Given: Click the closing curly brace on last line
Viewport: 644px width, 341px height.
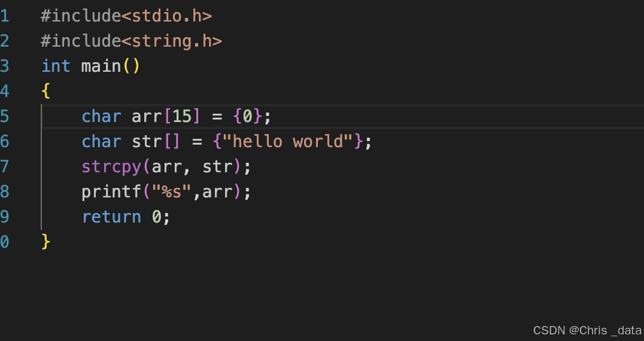Looking at the screenshot, I should coord(45,242).
